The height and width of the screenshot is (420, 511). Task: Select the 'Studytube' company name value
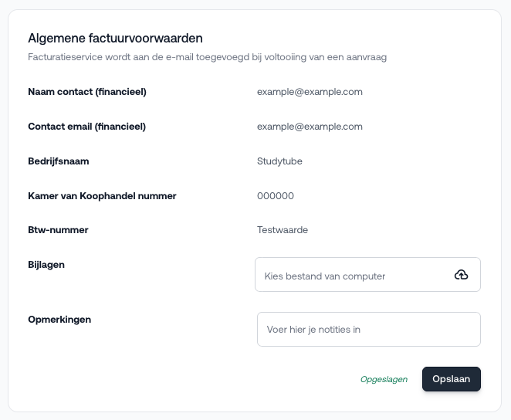tap(279, 161)
